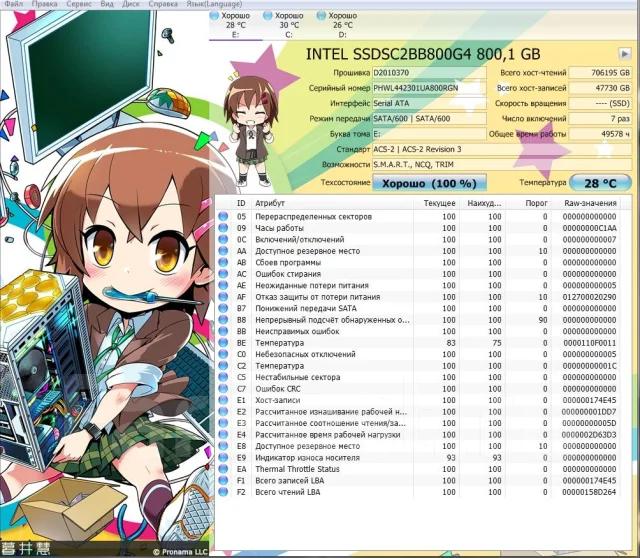
Task: Click status icon of Небезопасных отключений row
Action: (223, 354)
